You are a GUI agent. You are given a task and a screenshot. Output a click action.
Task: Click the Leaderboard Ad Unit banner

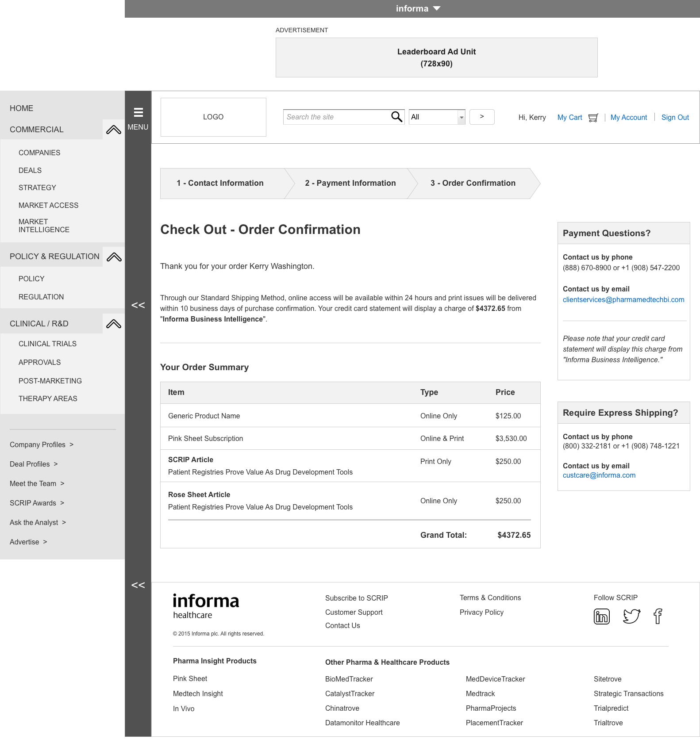point(437,57)
